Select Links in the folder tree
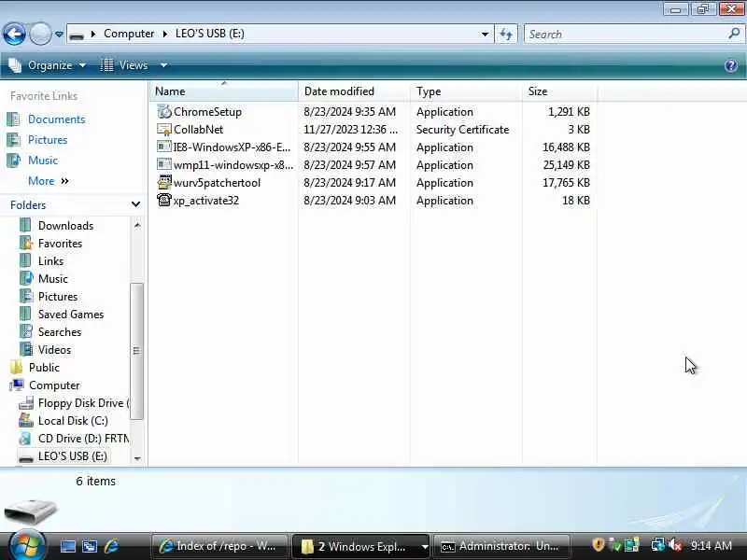Viewport: 747px width, 560px height. click(x=50, y=261)
